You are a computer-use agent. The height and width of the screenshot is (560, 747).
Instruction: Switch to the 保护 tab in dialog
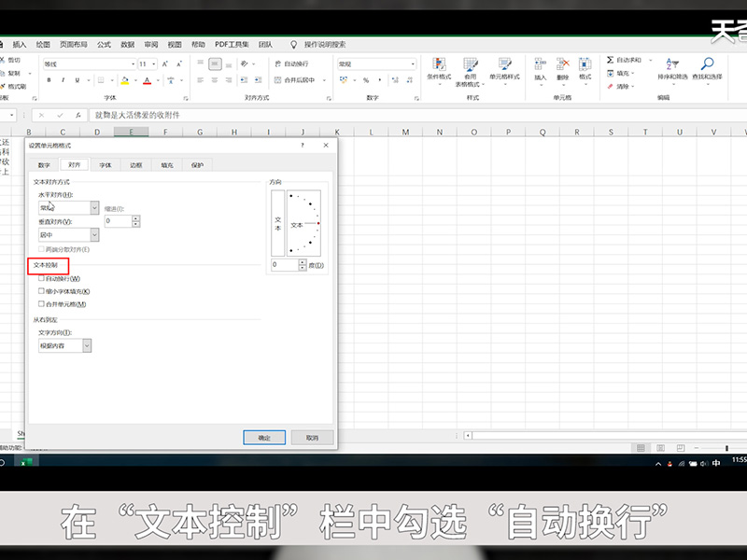click(197, 165)
